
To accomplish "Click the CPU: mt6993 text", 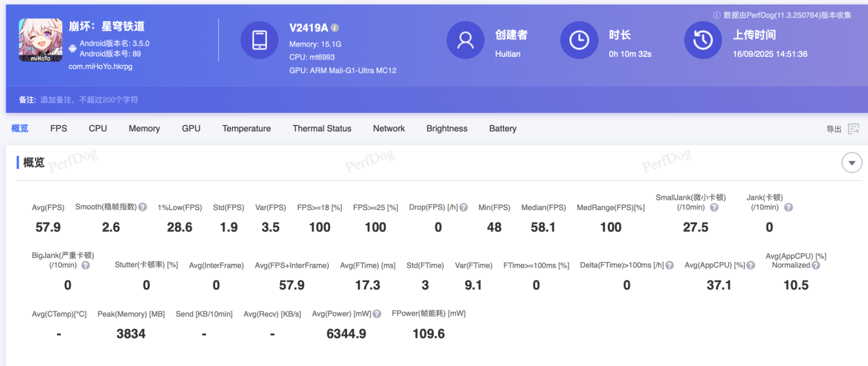I will tap(312, 57).
